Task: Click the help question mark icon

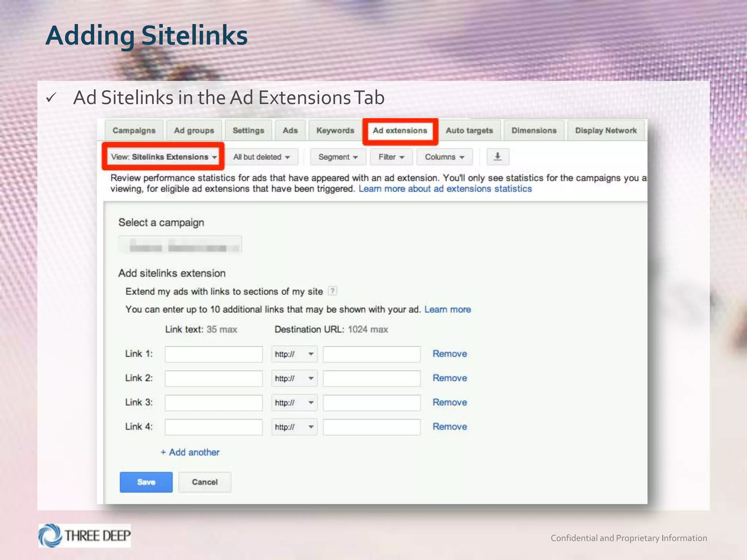Action: [x=333, y=291]
